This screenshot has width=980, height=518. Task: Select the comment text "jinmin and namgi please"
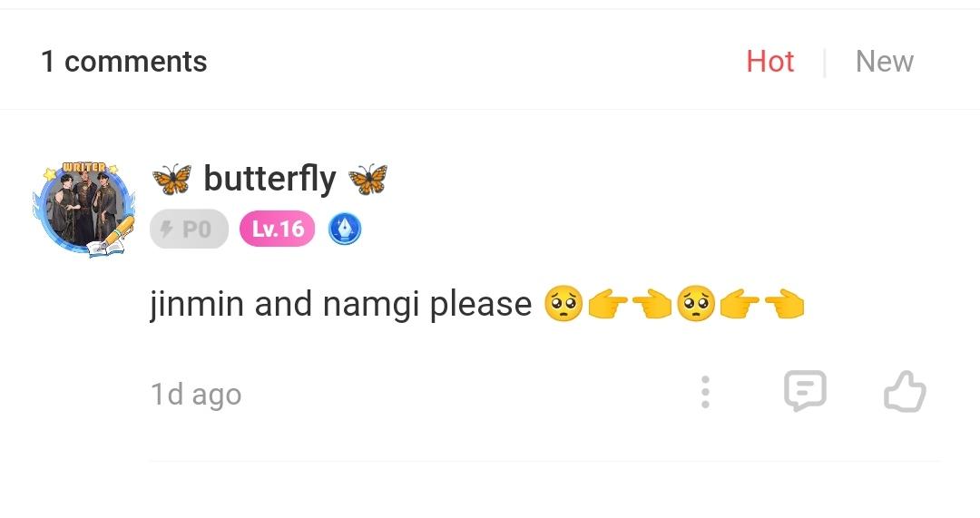340,304
